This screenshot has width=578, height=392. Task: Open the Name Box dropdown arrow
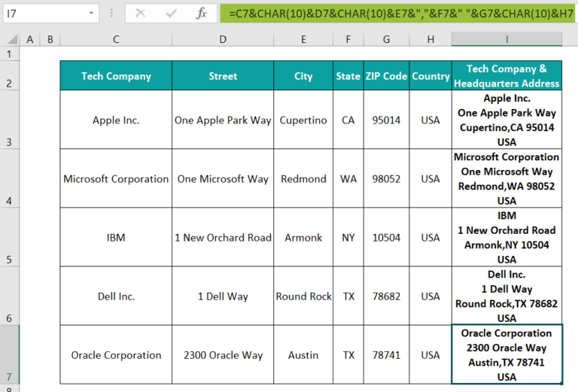pyautogui.click(x=90, y=14)
